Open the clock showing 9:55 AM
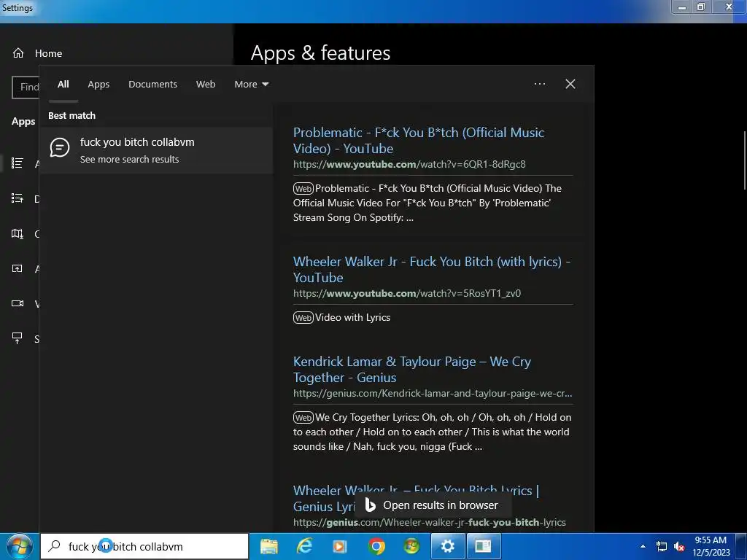The height and width of the screenshot is (560, 747). click(x=711, y=546)
